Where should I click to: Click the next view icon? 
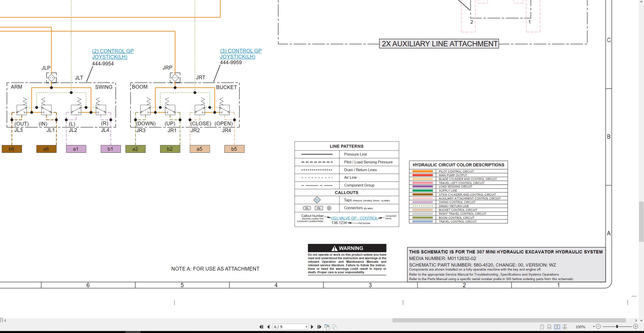[x=335, y=327]
